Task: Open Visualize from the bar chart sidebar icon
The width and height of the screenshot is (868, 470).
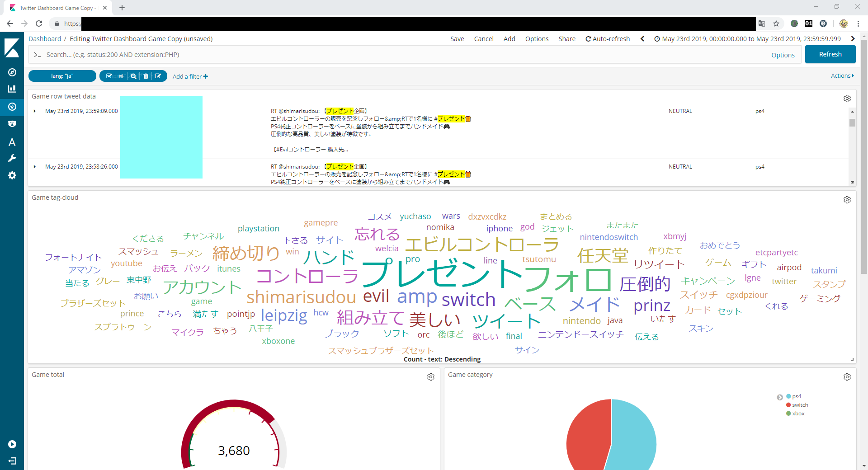Action: [x=12, y=89]
